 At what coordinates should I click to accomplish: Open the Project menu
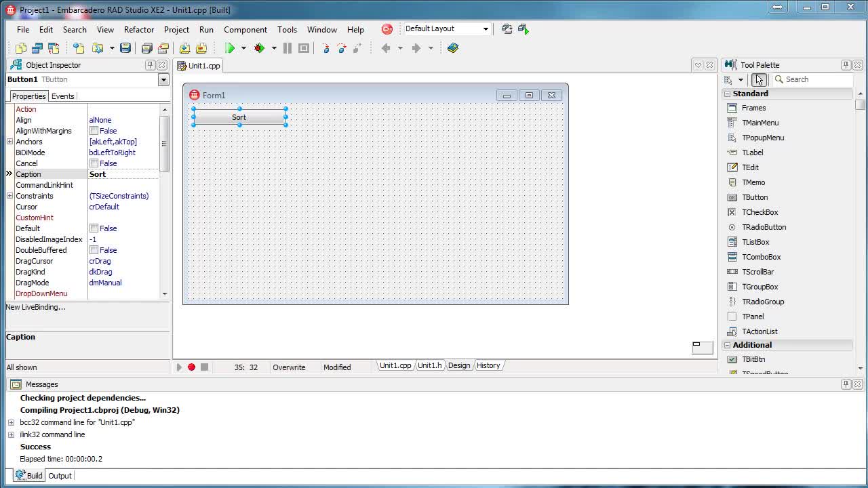[176, 29]
